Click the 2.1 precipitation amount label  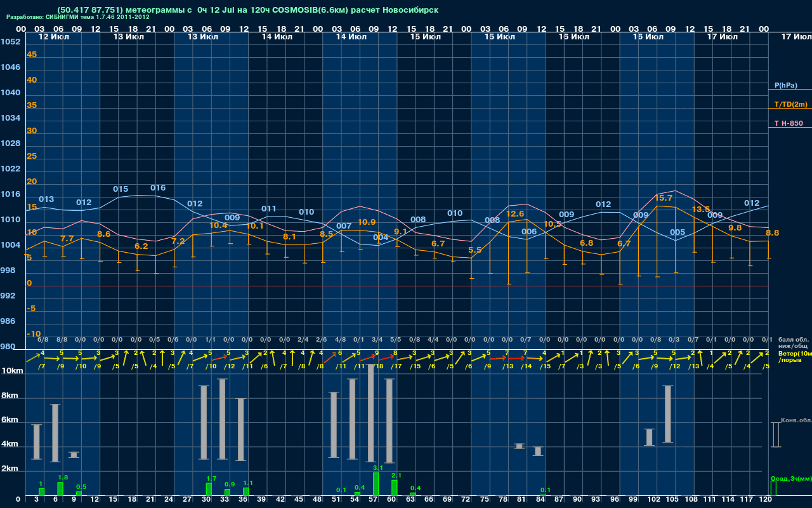coord(396,476)
